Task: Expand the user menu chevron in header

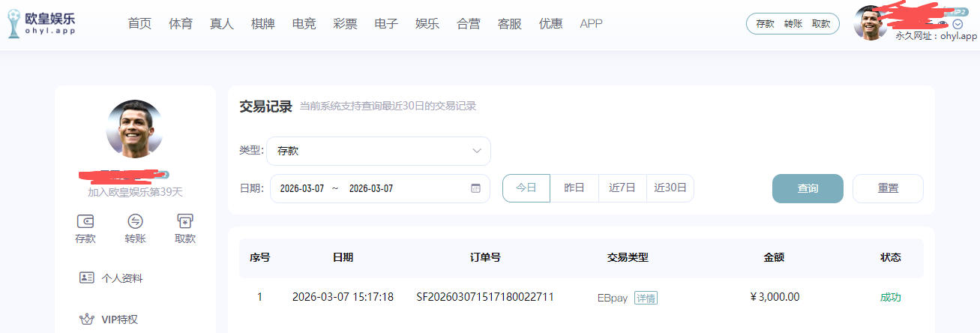Action: click(958, 24)
